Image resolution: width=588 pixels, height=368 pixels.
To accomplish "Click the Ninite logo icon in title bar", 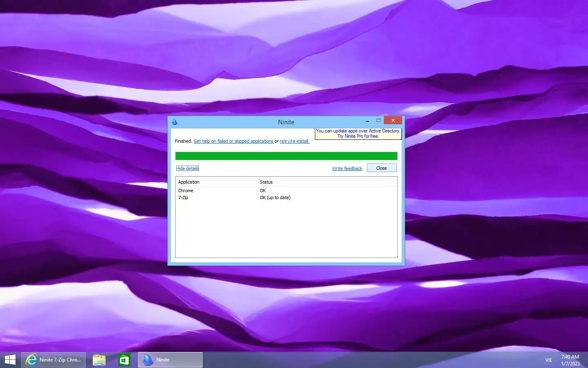I will pyautogui.click(x=175, y=122).
